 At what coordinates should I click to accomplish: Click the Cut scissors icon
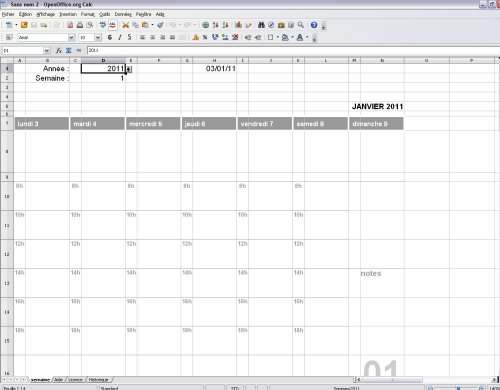(126, 25)
